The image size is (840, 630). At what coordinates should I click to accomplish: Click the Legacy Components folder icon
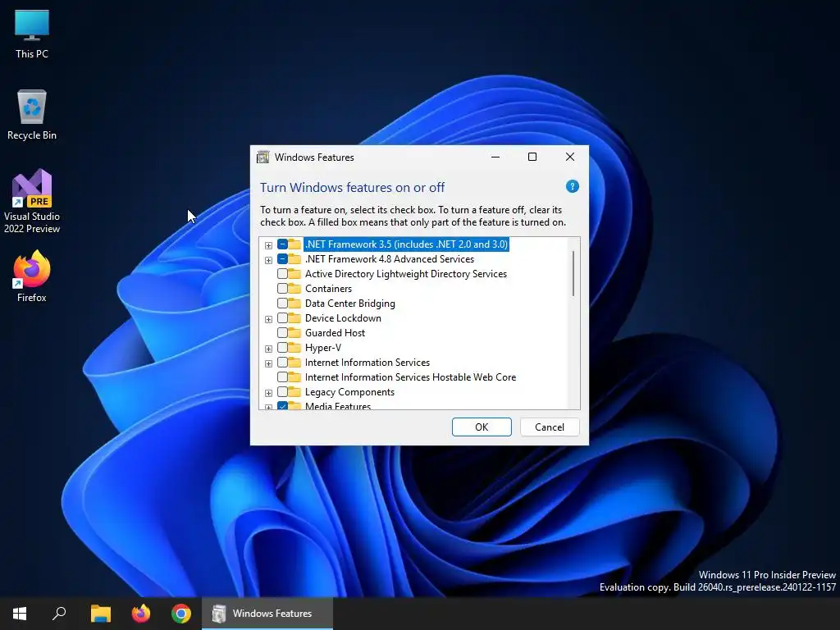[294, 392]
